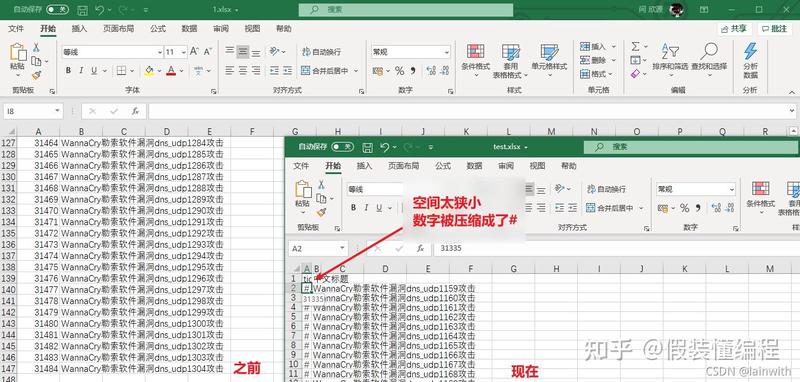Click Save icon in test.xlsx title bar
This screenshot has width=800, height=382.
367,147
